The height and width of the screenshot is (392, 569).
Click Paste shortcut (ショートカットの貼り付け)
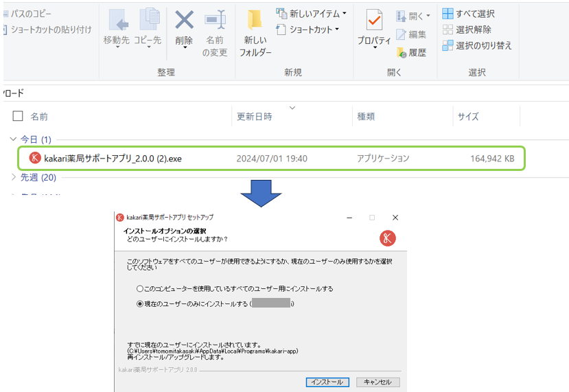coord(47,30)
